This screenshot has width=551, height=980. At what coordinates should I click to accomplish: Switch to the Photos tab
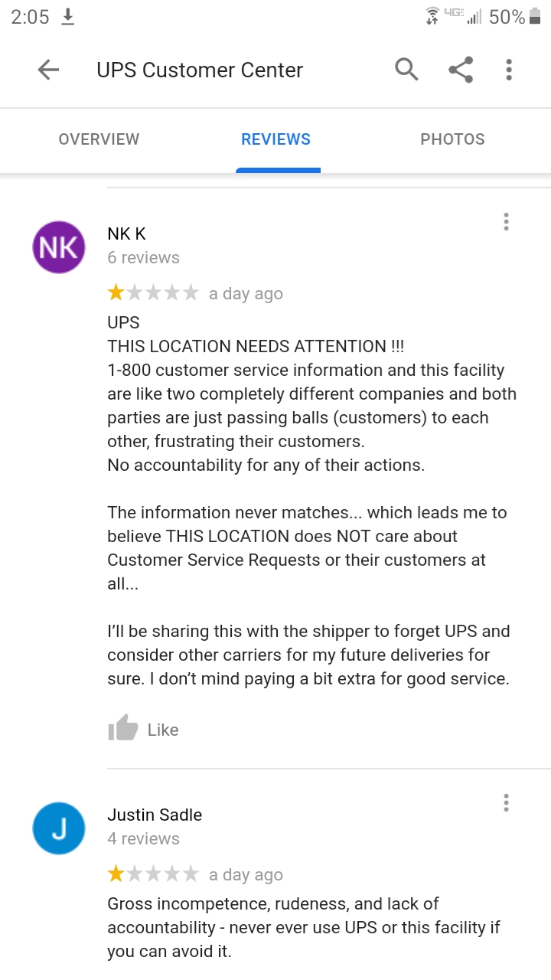(x=452, y=139)
